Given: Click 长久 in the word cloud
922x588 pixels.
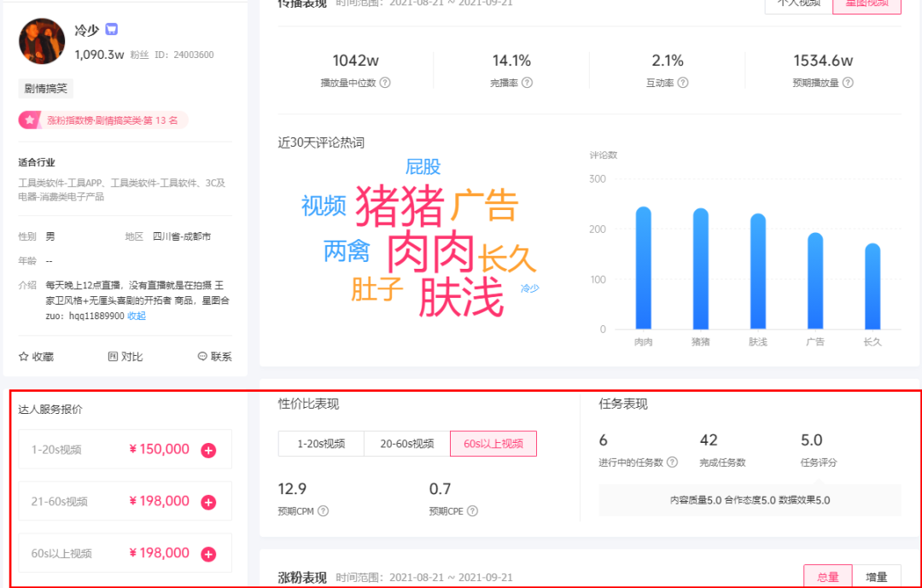Looking at the screenshot, I should point(507,258).
